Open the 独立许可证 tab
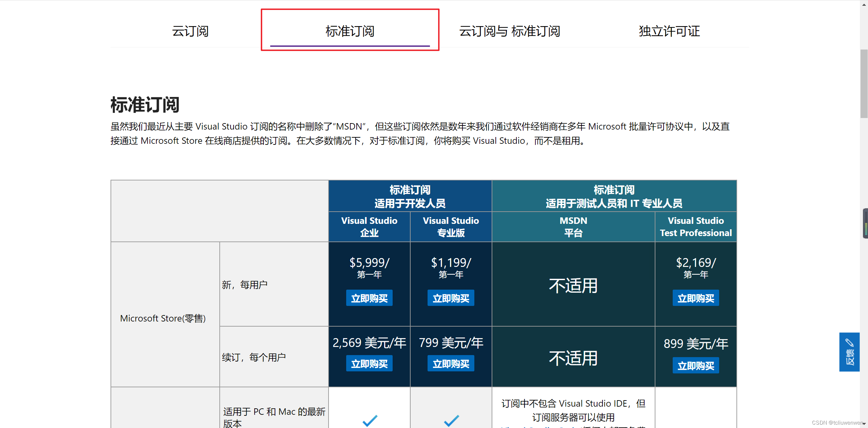The width and height of the screenshot is (868, 428). (x=669, y=31)
